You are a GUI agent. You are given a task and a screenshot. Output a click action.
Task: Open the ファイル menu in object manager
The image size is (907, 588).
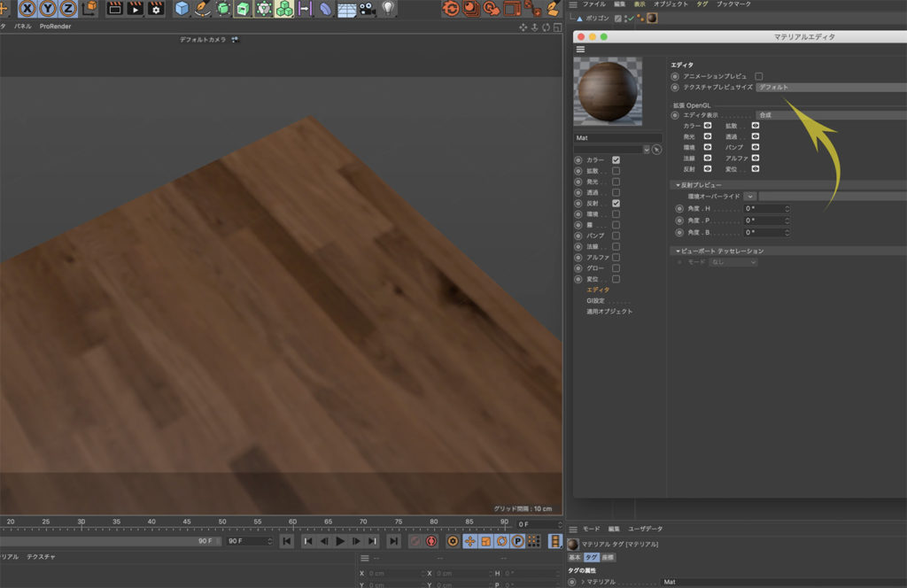click(x=594, y=4)
